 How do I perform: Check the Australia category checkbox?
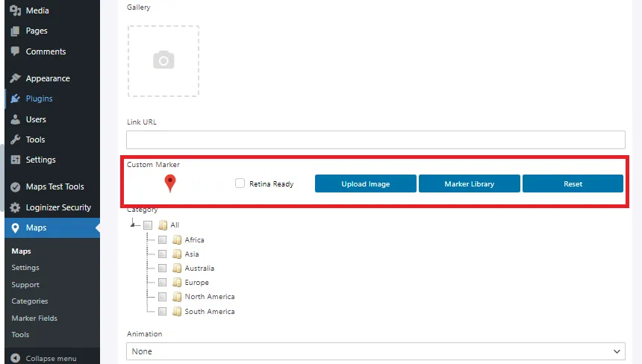[162, 269]
